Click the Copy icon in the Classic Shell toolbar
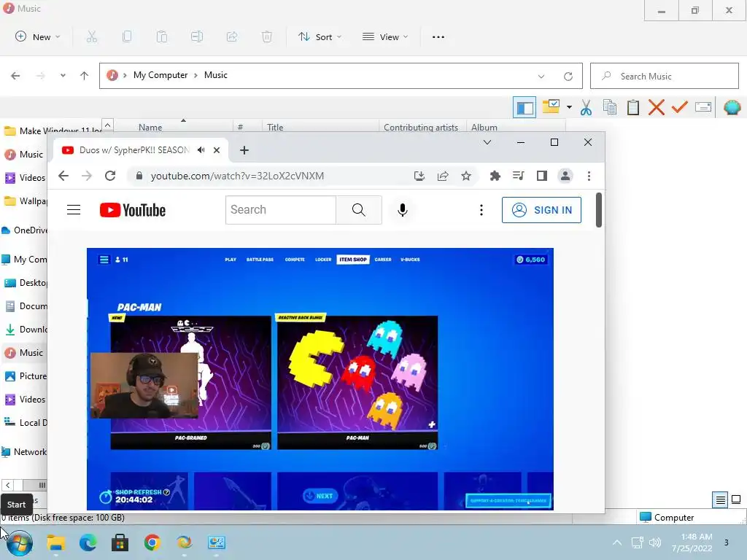 [610, 107]
